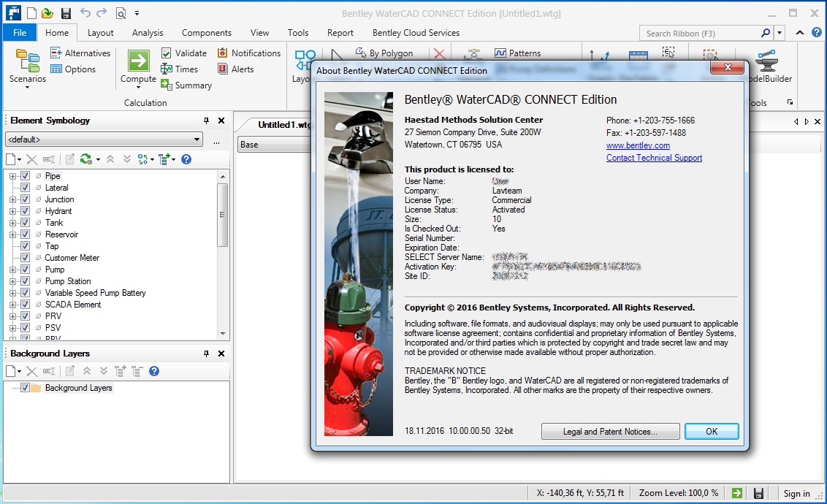Click Sign in on the status bar
This screenshot has width=827, height=504.
[x=796, y=494]
